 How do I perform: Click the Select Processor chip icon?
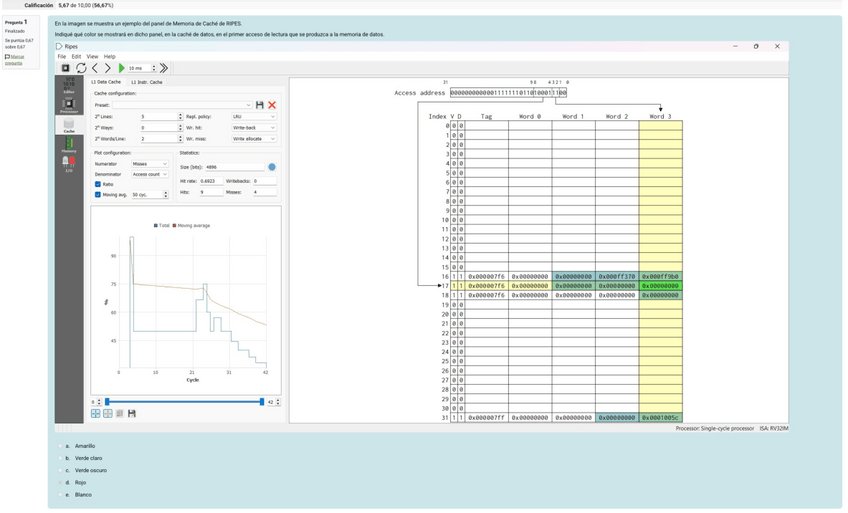tap(66, 68)
